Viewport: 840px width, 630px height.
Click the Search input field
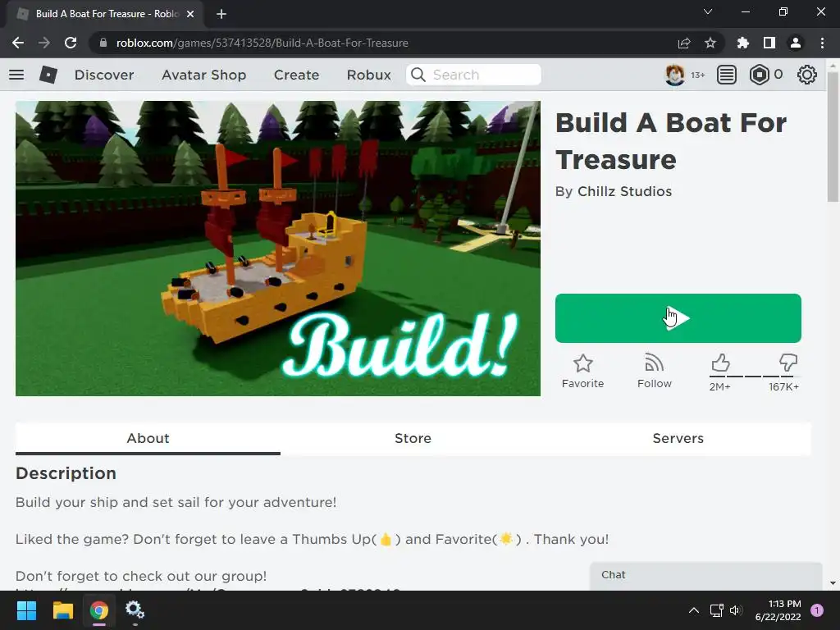(473, 75)
